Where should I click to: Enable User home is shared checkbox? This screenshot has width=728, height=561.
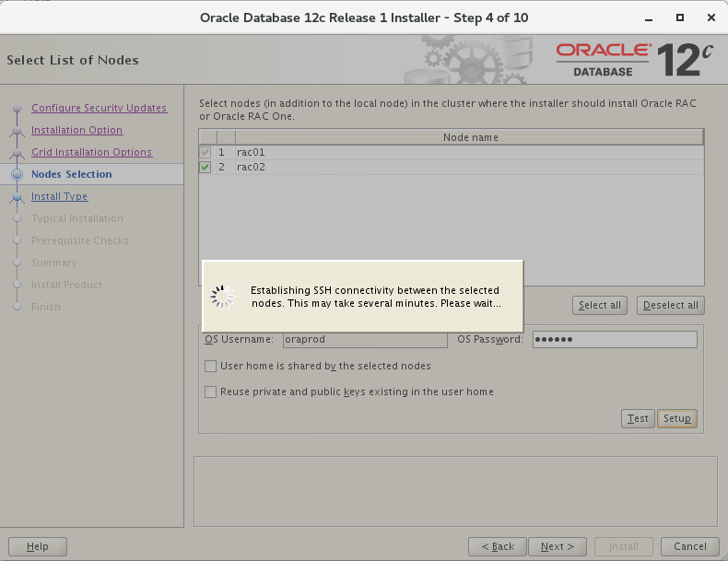pos(210,366)
